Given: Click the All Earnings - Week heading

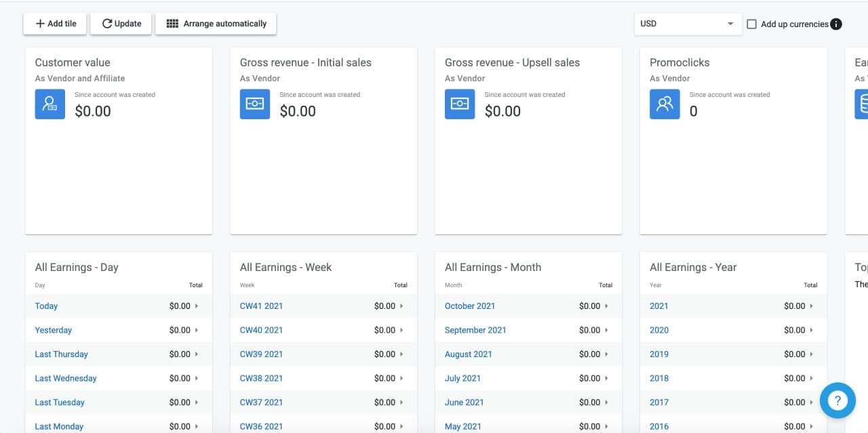Looking at the screenshot, I should click(x=285, y=268).
